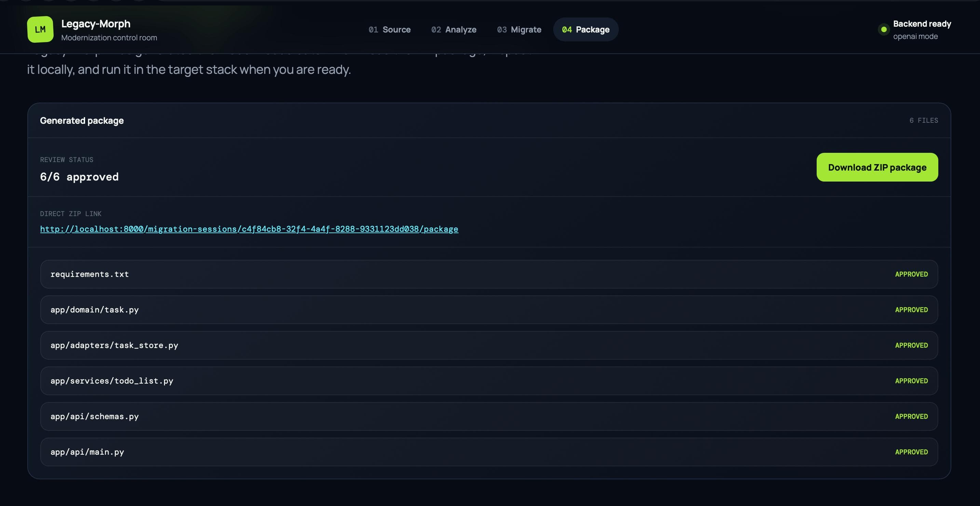Click APPROVED badge on task_store.py row

click(x=911, y=345)
